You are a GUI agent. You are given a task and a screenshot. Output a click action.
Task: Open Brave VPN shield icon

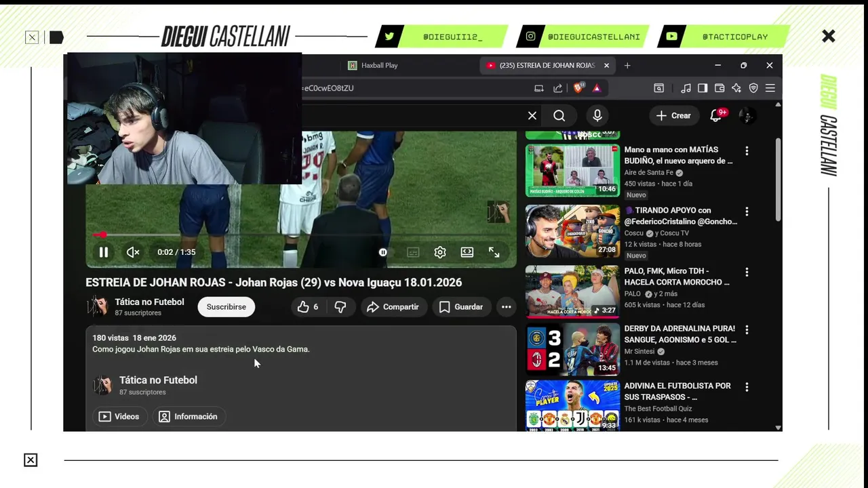pyautogui.click(x=753, y=88)
